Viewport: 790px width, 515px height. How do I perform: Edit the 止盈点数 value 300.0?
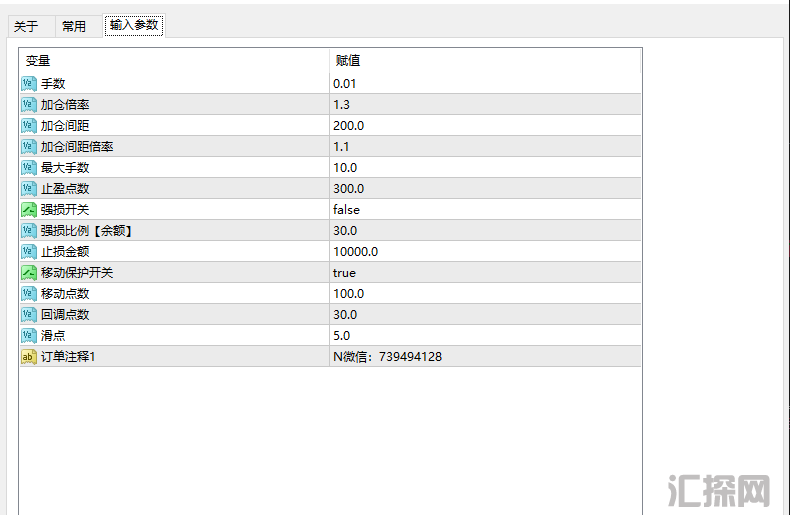point(349,188)
